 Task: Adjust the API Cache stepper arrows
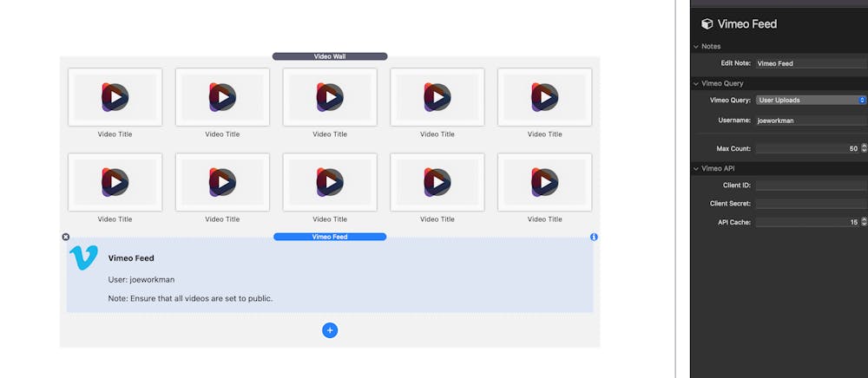865,222
